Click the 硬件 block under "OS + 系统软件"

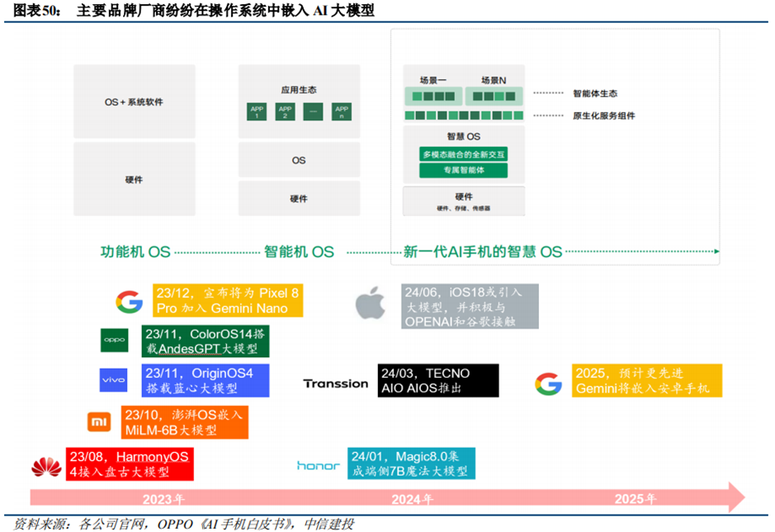coord(134,179)
